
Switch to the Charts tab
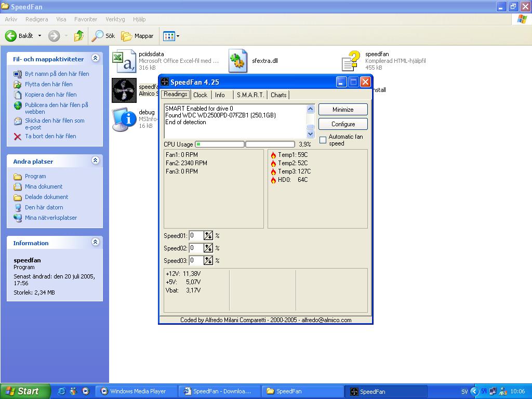coord(278,95)
